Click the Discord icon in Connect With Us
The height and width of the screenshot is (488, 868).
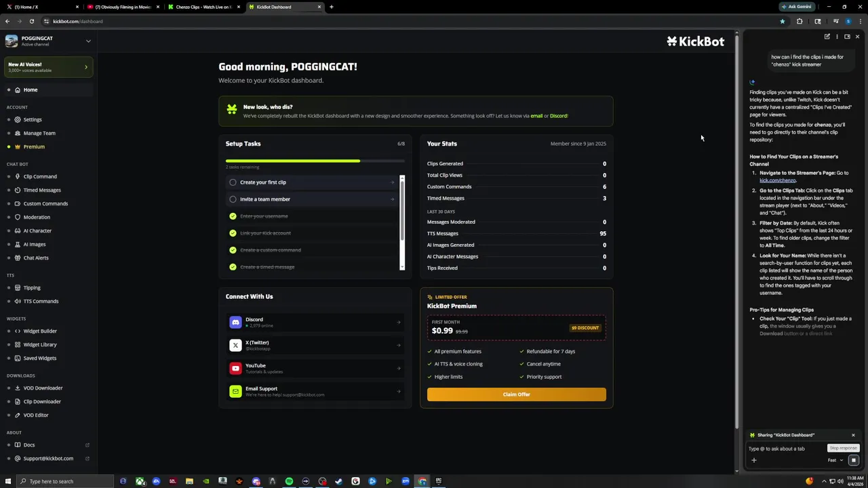pos(235,323)
